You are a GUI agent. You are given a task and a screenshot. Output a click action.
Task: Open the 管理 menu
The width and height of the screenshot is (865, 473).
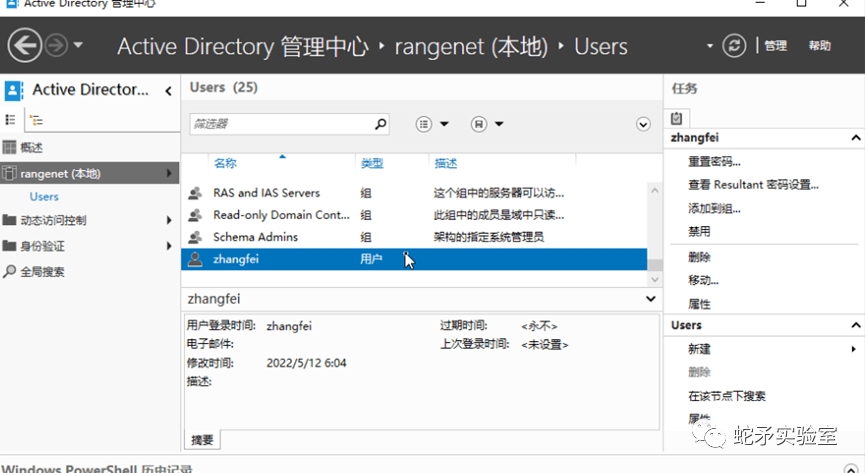point(775,46)
